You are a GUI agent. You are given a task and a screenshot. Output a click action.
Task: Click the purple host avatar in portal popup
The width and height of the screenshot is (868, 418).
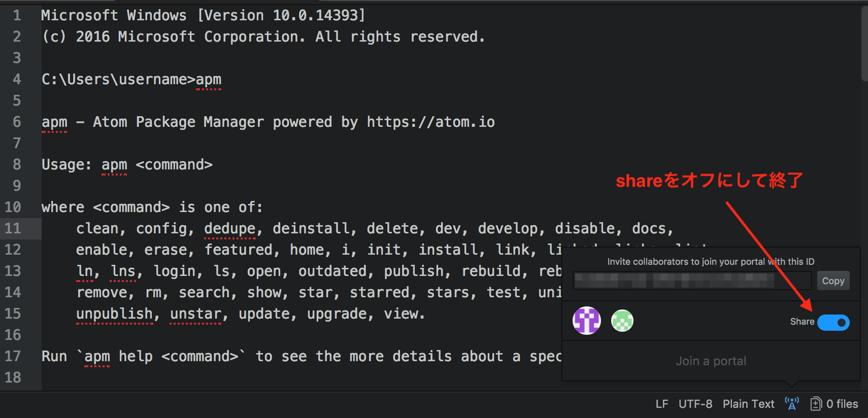coord(587,321)
